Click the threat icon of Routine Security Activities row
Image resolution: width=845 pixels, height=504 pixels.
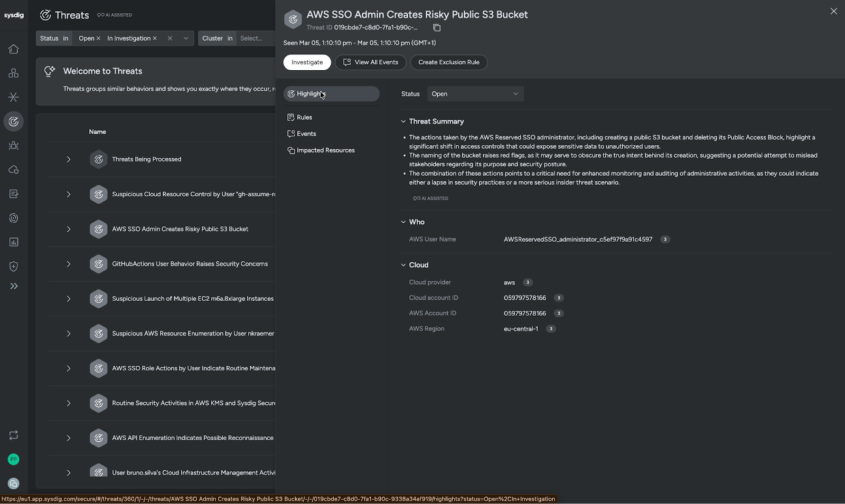(98, 403)
